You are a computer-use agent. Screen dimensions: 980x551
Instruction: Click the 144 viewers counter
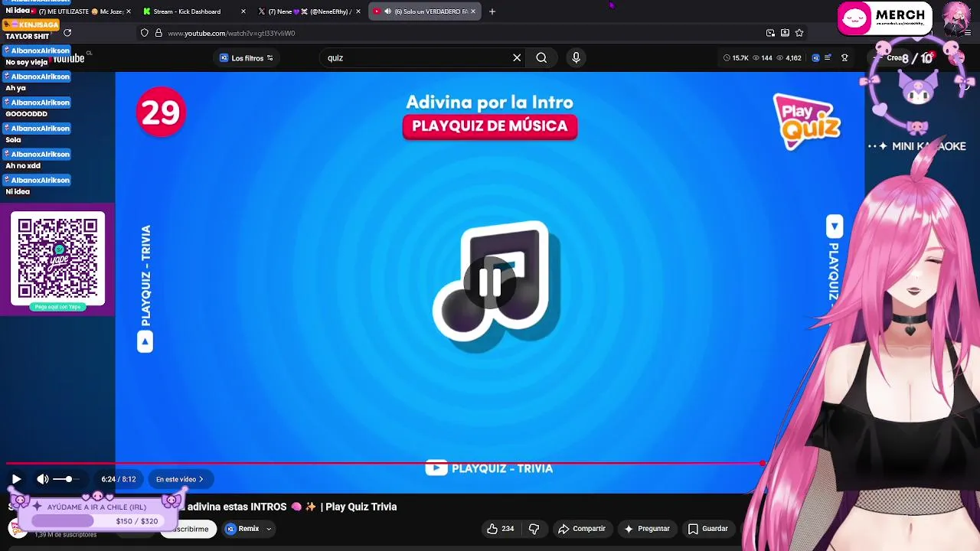point(763,58)
